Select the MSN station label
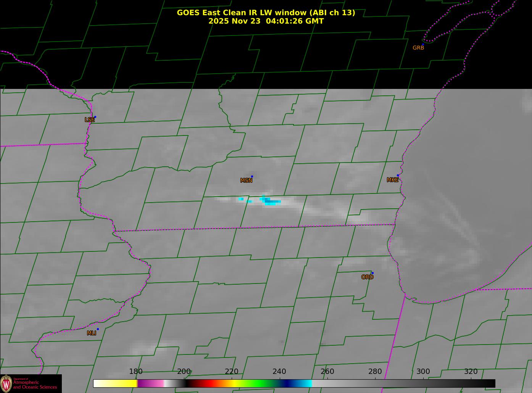 coord(246,180)
